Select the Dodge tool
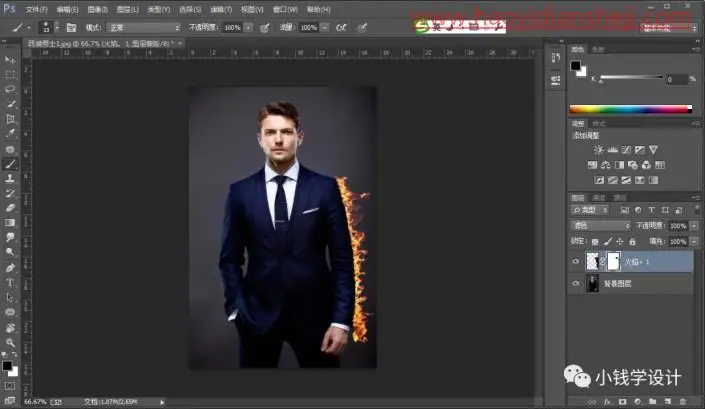 point(10,252)
